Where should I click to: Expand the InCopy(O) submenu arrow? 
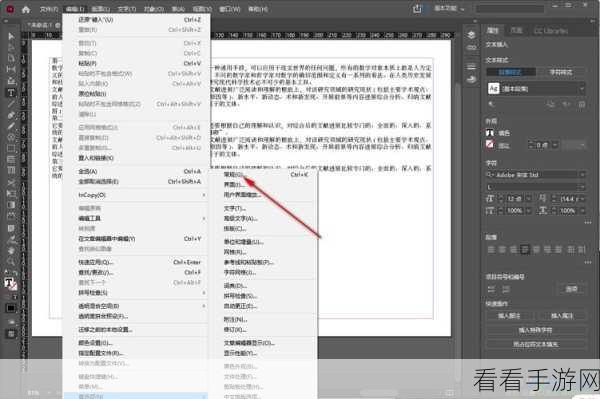[x=204, y=195]
